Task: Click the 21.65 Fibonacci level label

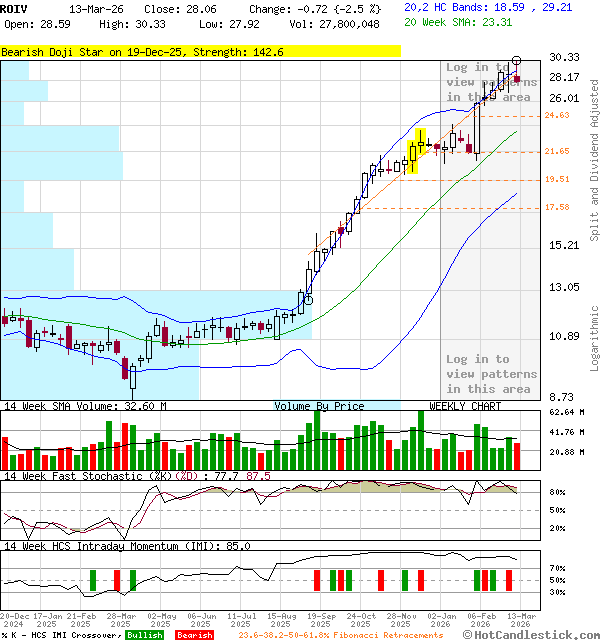Action: tap(557, 151)
